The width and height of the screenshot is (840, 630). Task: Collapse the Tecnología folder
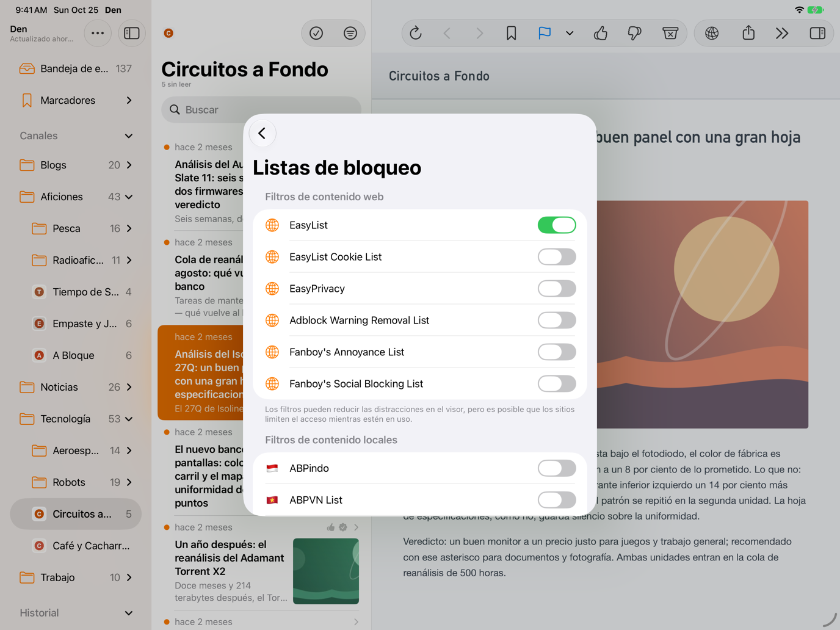(x=129, y=419)
